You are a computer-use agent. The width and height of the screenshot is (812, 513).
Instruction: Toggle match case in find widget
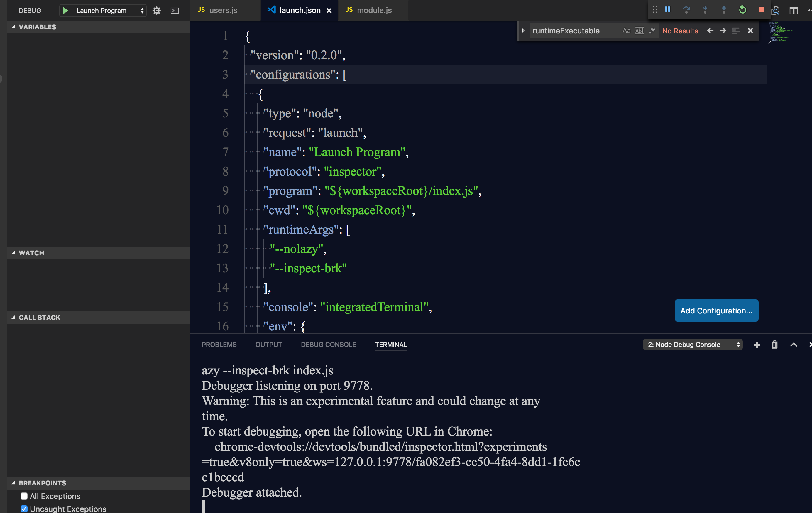(x=626, y=31)
